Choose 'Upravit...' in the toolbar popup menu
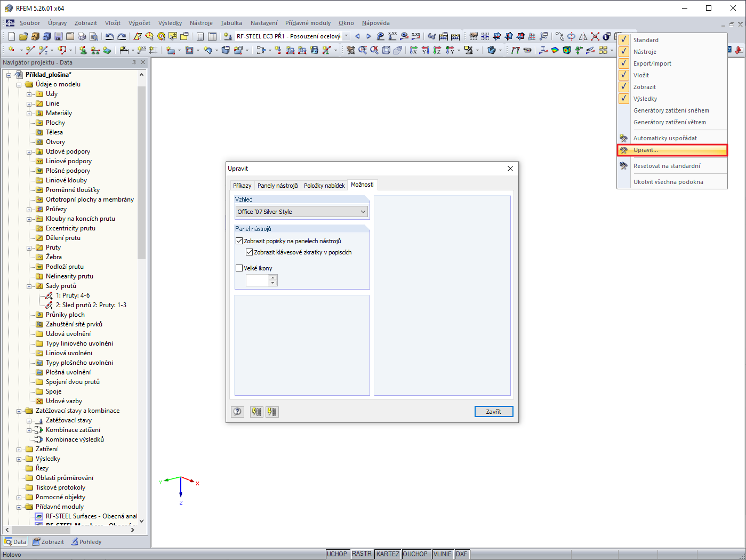746x560 pixels. (672, 150)
